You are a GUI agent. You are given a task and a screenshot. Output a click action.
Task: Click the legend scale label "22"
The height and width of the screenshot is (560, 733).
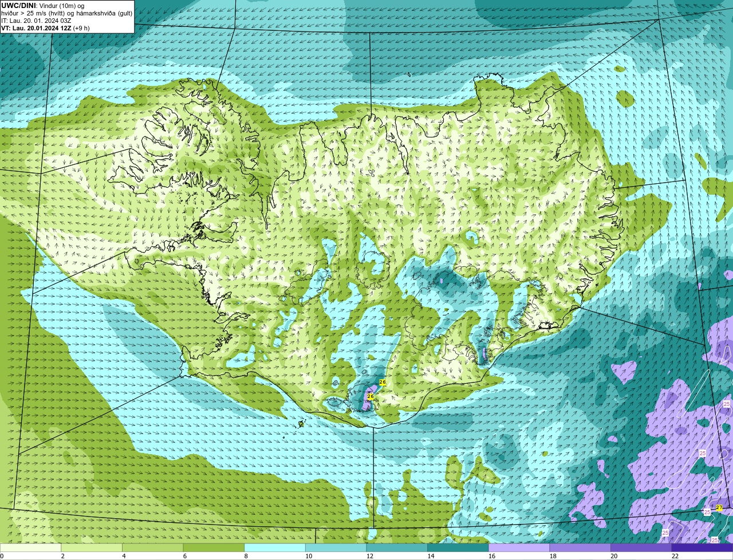(x=675, y=556)
